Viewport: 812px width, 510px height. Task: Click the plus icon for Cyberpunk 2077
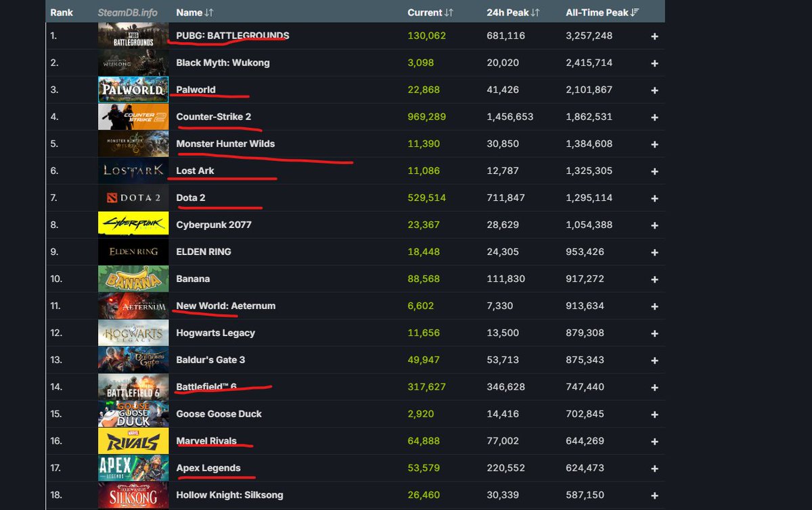pyautogui.click(x=654, y=225)
